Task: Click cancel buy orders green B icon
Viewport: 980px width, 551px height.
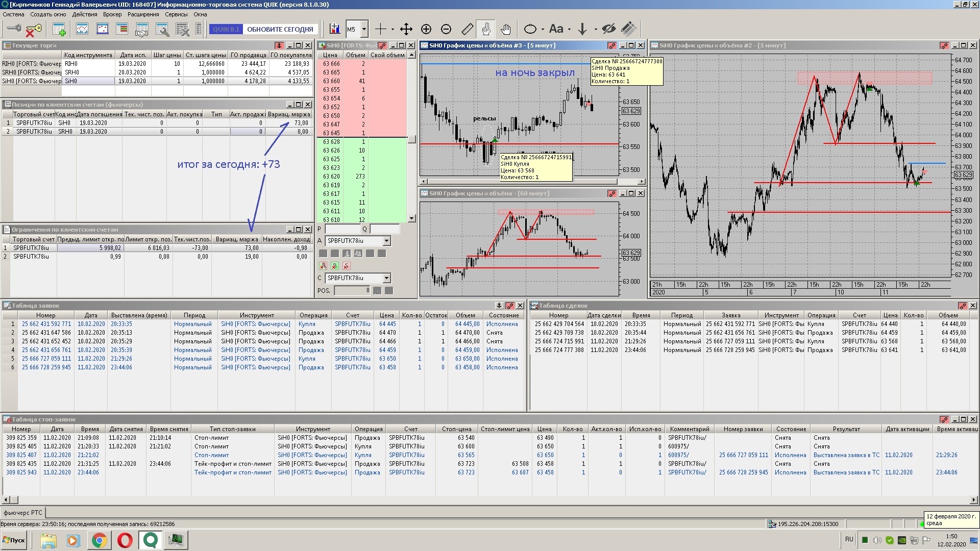Action: tap(335, 266)
